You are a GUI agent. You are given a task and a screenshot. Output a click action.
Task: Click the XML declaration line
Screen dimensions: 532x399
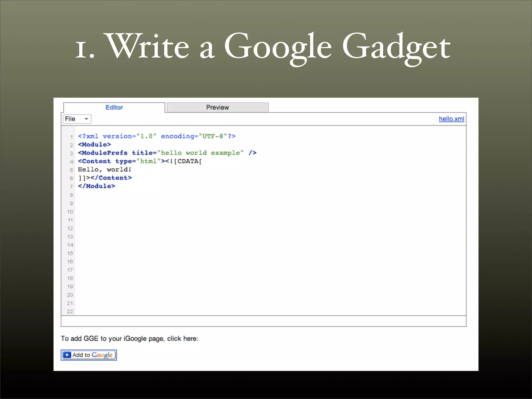(x=156, y=136)
